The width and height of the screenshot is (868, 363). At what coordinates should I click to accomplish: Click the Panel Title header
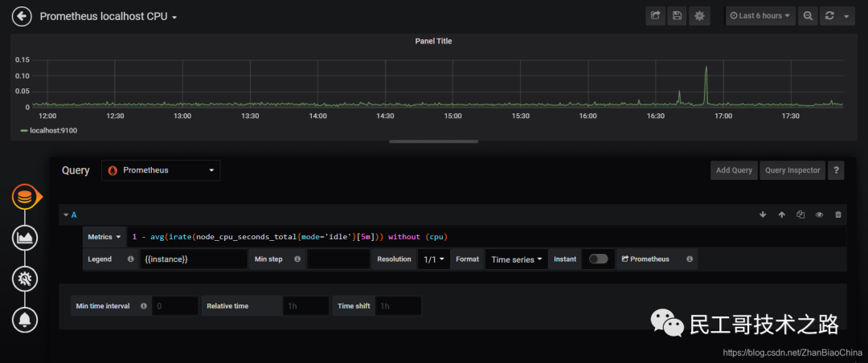click(433, 41)
